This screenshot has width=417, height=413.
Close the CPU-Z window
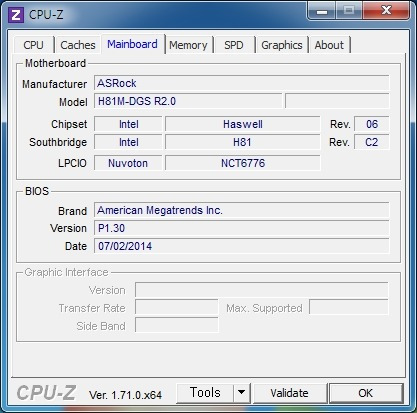pos(386,11)
